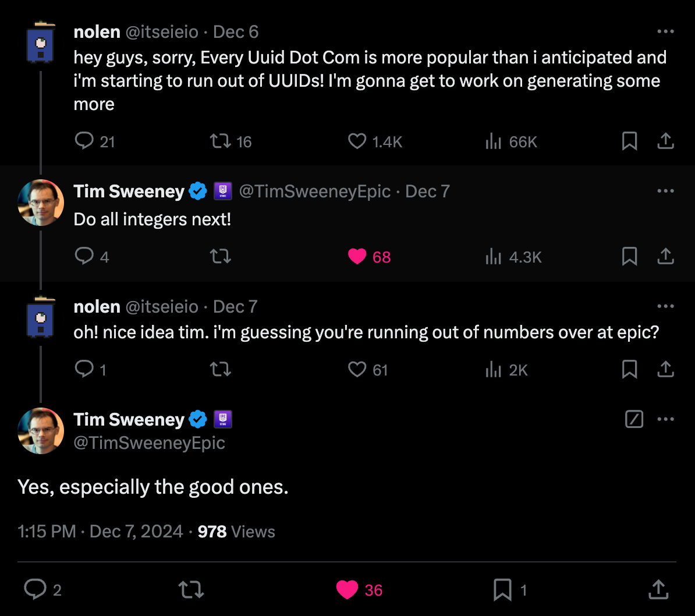Like nolen's tweet with 1.4K likes
695x616 pixels.
click(x=357, y=141)
